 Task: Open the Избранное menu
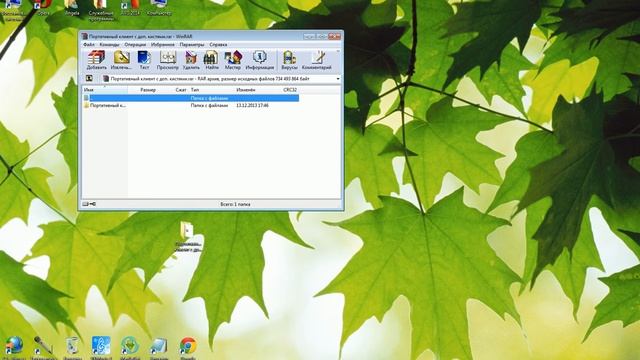(162, 44)
